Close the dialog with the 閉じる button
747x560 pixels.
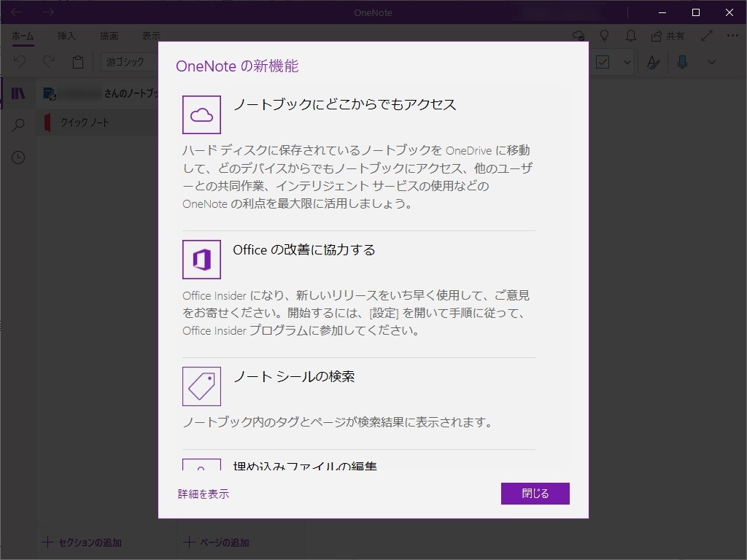[535, 494]
